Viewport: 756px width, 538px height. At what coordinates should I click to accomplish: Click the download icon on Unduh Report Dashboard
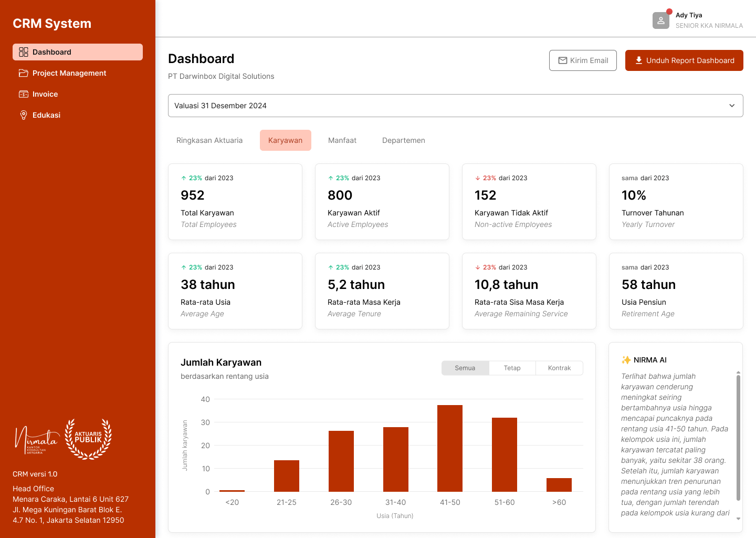click(x=638, y=60)
